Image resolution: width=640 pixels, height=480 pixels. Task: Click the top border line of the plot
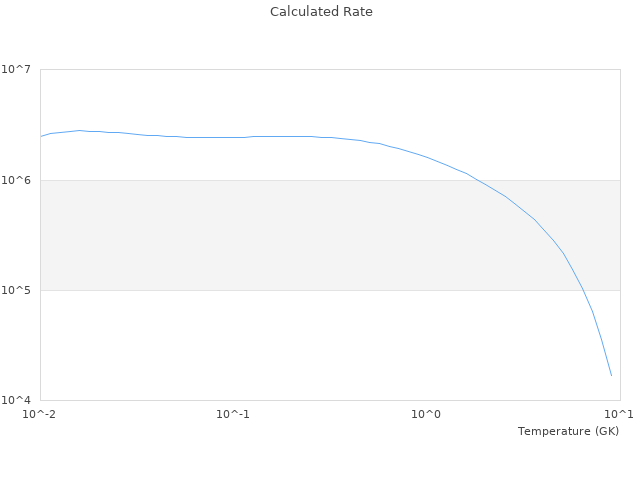330,69
